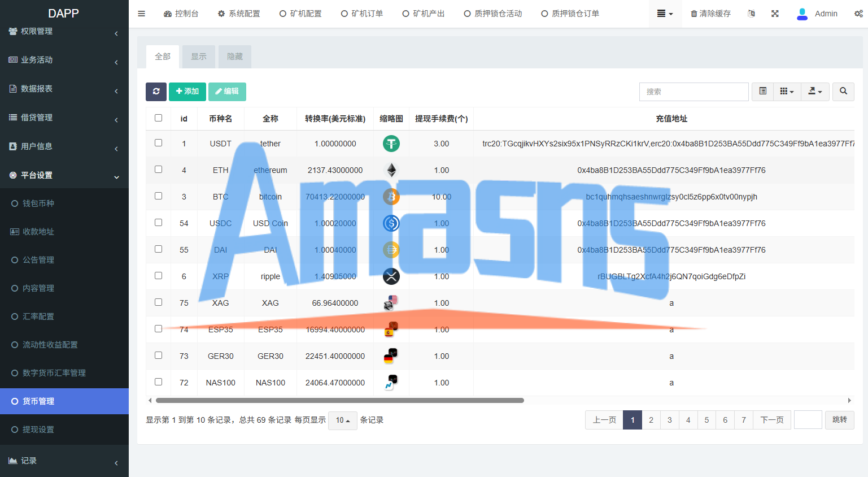
Task: Click the 编辑 edit button
Action: pyautogui.click(x=227, y=92)
